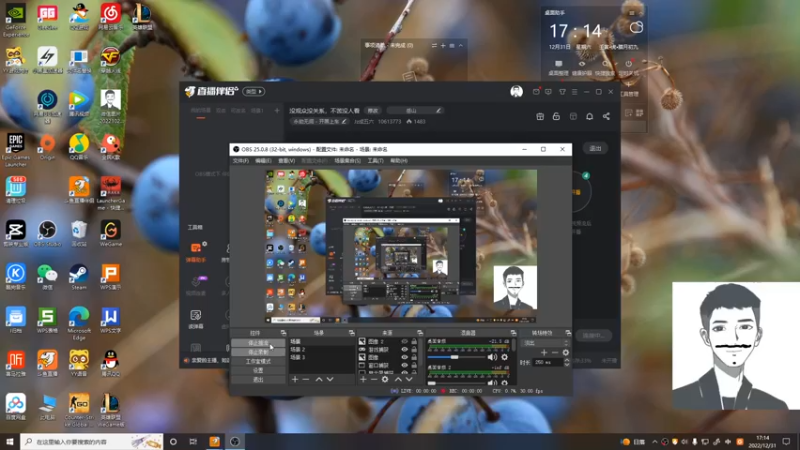Click the Exit button in OBS controls
This screenshot has height=450, width=800.
[258, 380]
